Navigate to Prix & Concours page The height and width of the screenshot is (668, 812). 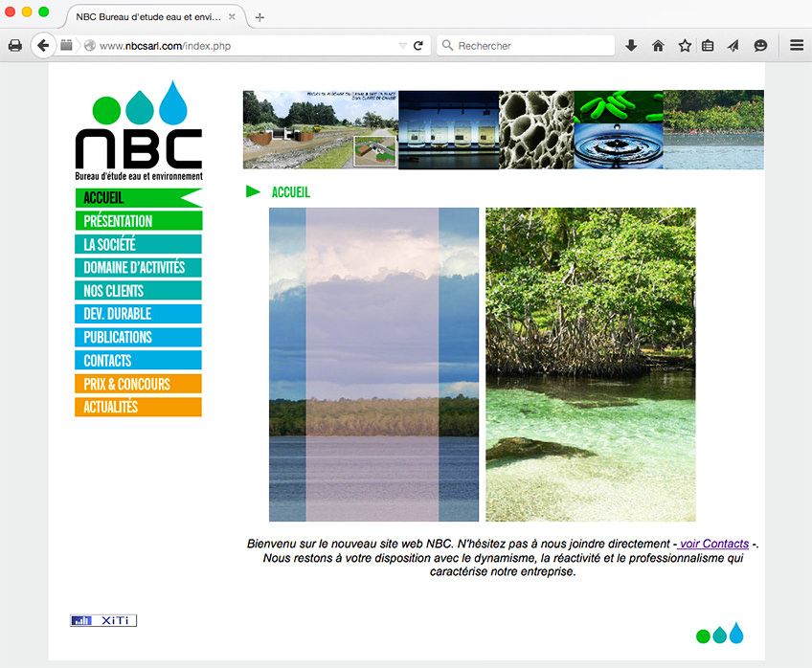[138, 384]
